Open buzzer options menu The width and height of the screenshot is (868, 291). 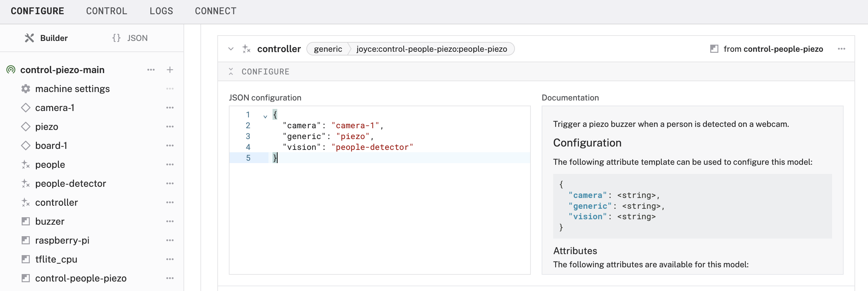coord(170,221)
